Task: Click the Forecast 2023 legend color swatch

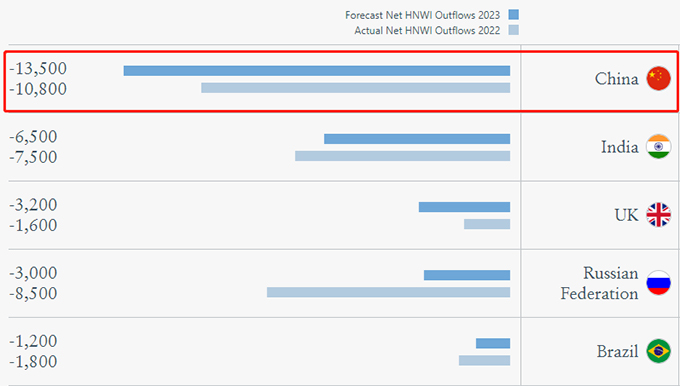Action: 513,15
